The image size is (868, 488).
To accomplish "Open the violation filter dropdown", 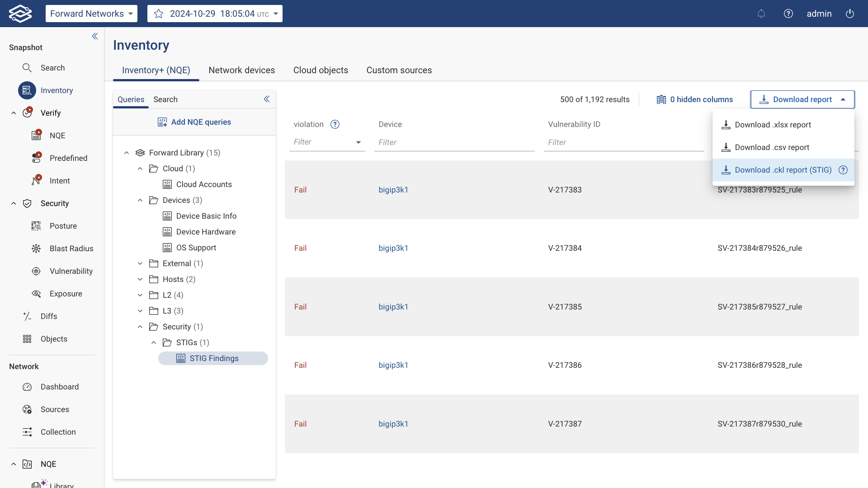I will click(359, 142).
